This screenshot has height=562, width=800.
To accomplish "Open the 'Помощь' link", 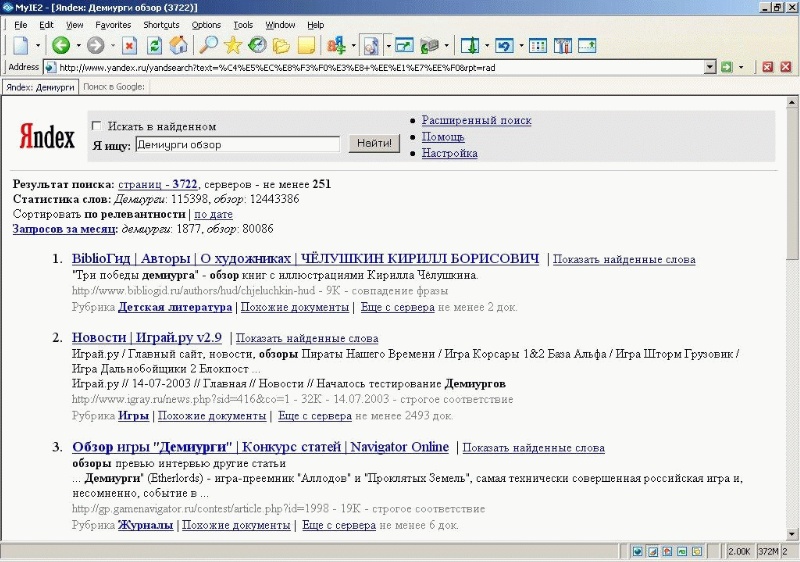I will point(443,137).
